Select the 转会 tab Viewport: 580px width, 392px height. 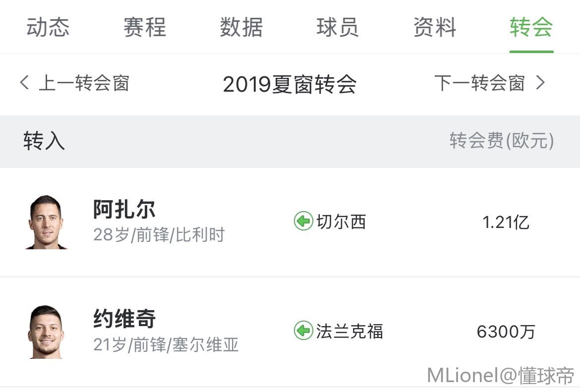click(x=531, y=27)
